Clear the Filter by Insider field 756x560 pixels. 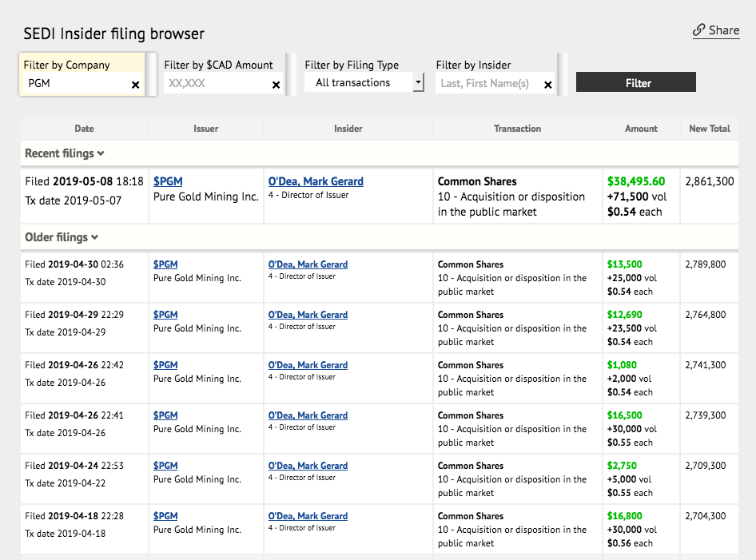click(547, 85)
